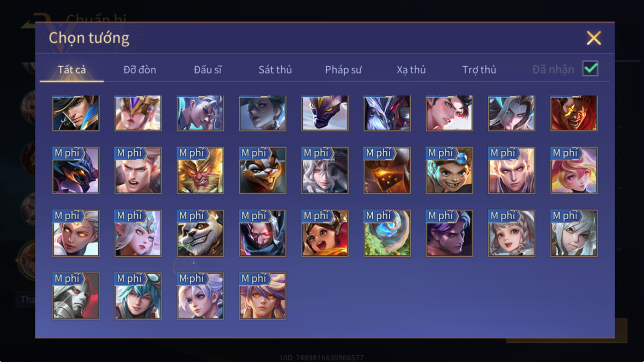Choose the panda hero with bamboo leaf

[200, 233]
